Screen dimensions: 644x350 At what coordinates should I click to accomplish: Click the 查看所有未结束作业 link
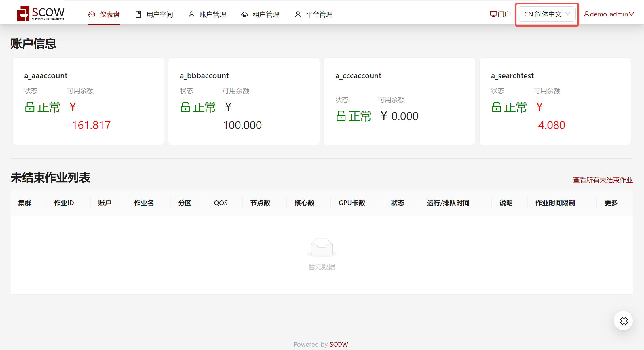click(603, 180)
